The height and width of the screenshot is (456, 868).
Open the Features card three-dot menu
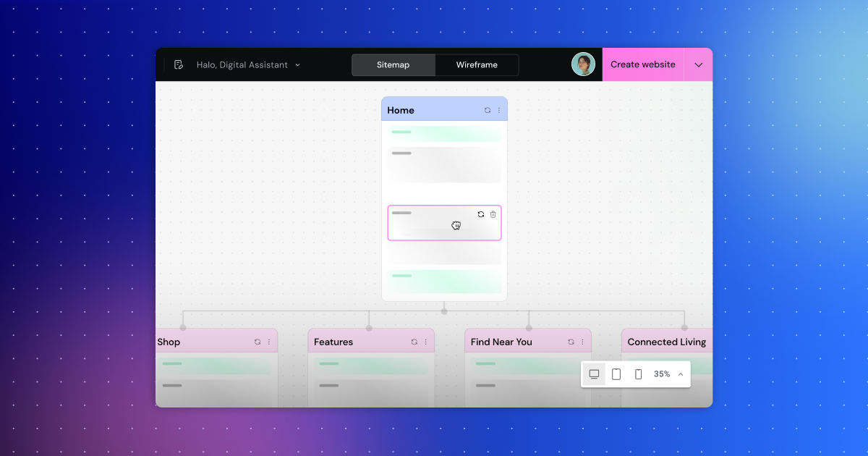[x=425, y=342]
